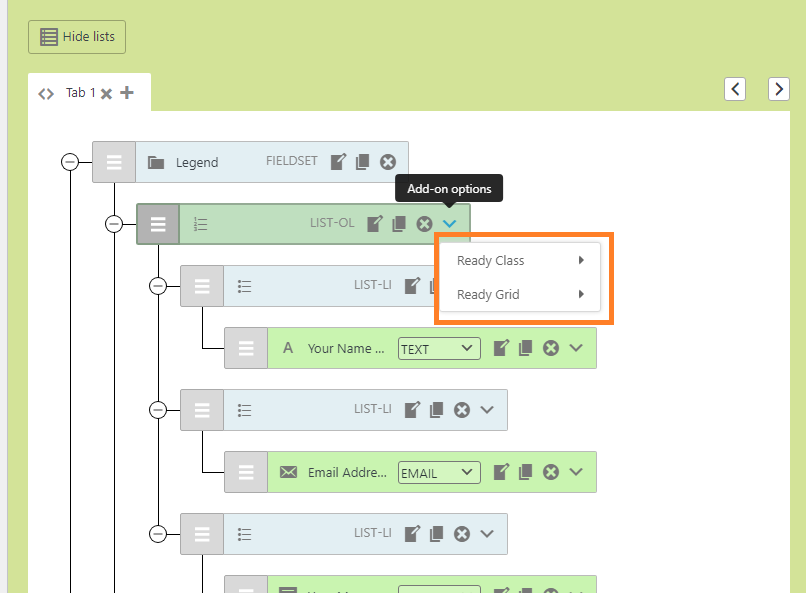Viewport: 806px width, 593px height.
Task: Collapse the LIST-OL tree node
Action: tap(114, 224)
